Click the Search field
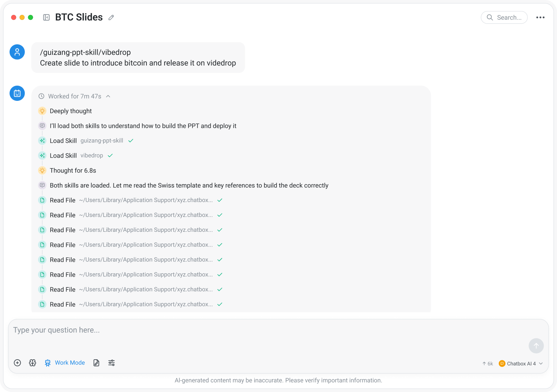 click(x=504, y=18)
